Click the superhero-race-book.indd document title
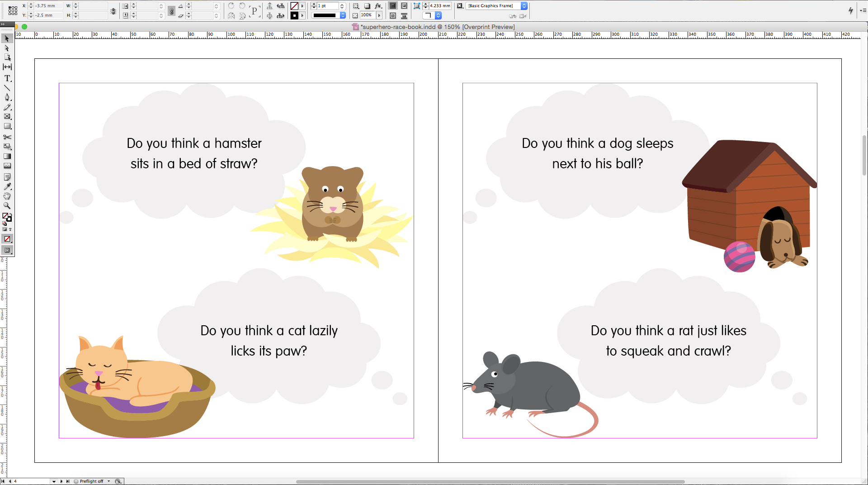 coord(398,27)
